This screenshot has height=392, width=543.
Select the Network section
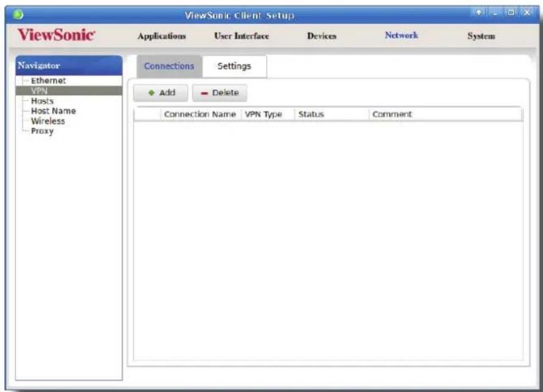coord(401,35)
